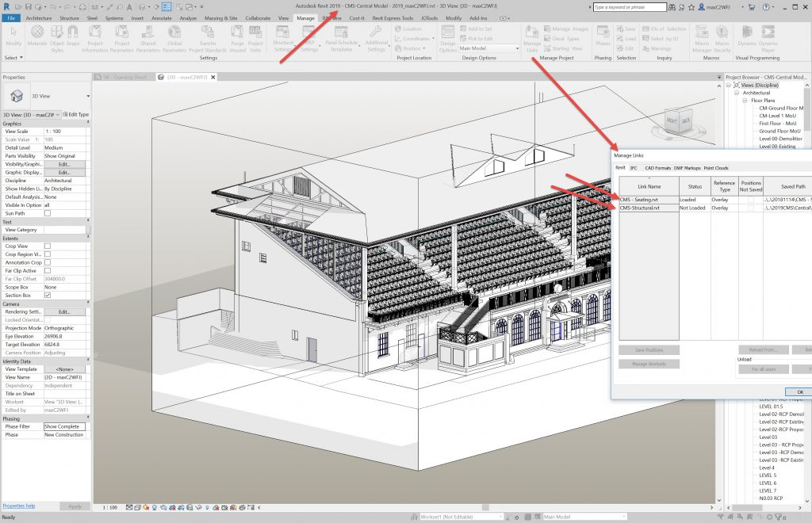
Task: Open the Phases tool
Action: [x=603, y=36]
